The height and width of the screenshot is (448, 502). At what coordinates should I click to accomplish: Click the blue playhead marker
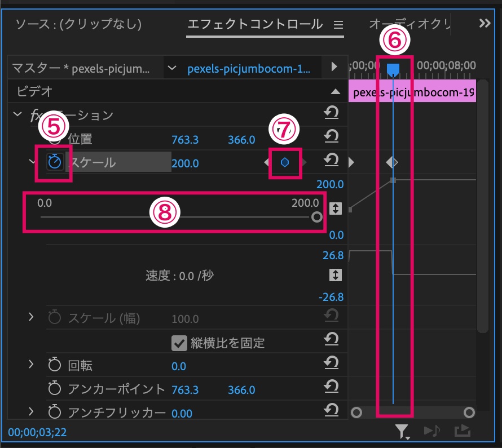[393, 69]
